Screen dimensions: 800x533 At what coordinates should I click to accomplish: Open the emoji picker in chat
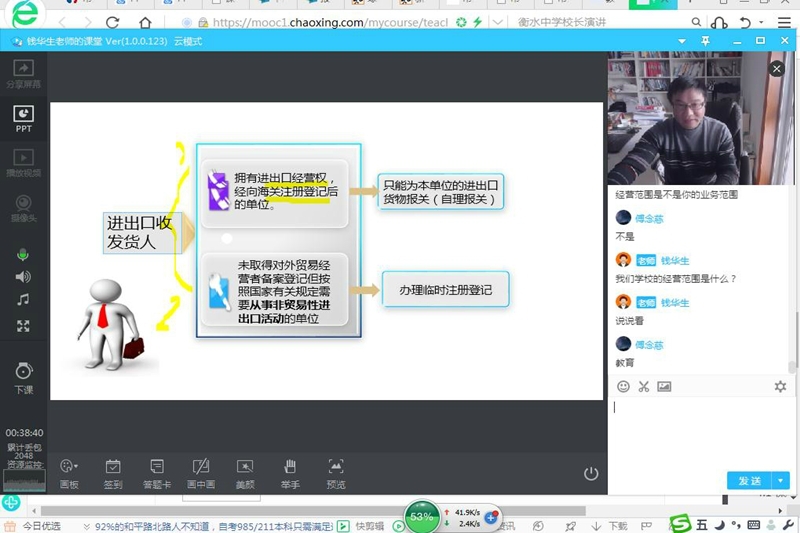click(623, 387)
